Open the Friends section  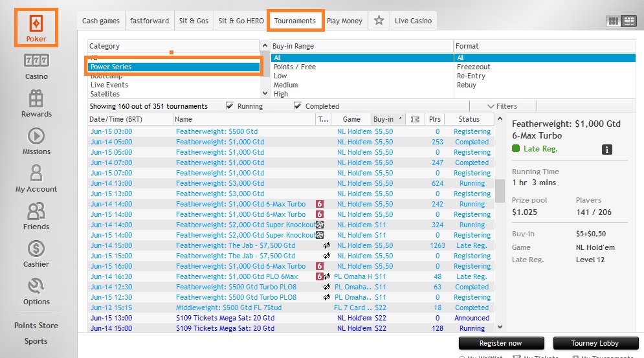pos(36,216)
